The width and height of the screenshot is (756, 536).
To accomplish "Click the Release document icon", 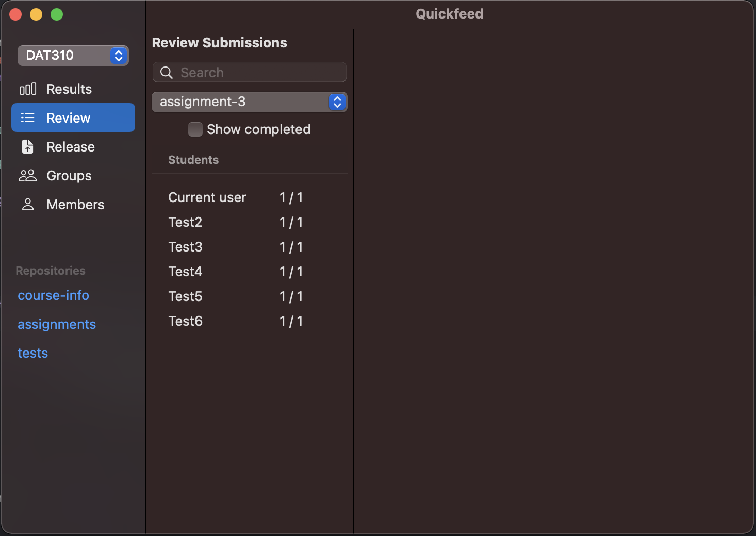I will [28, 147].
